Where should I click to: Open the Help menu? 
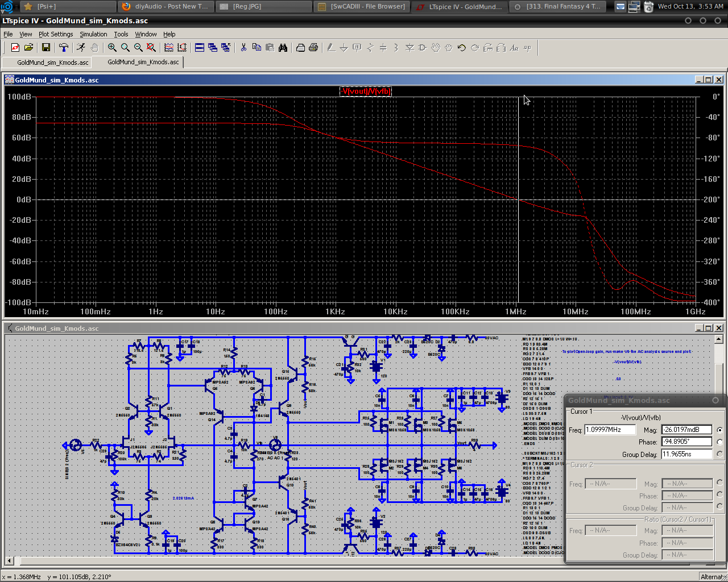pyautogui.click(x=169, y=34)
